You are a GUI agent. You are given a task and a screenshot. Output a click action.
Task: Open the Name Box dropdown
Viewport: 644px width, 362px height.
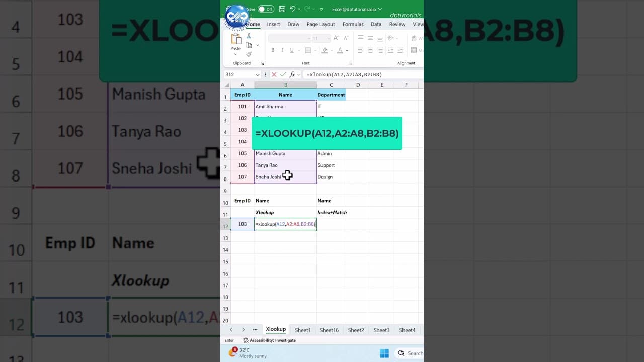click(257, 74)
